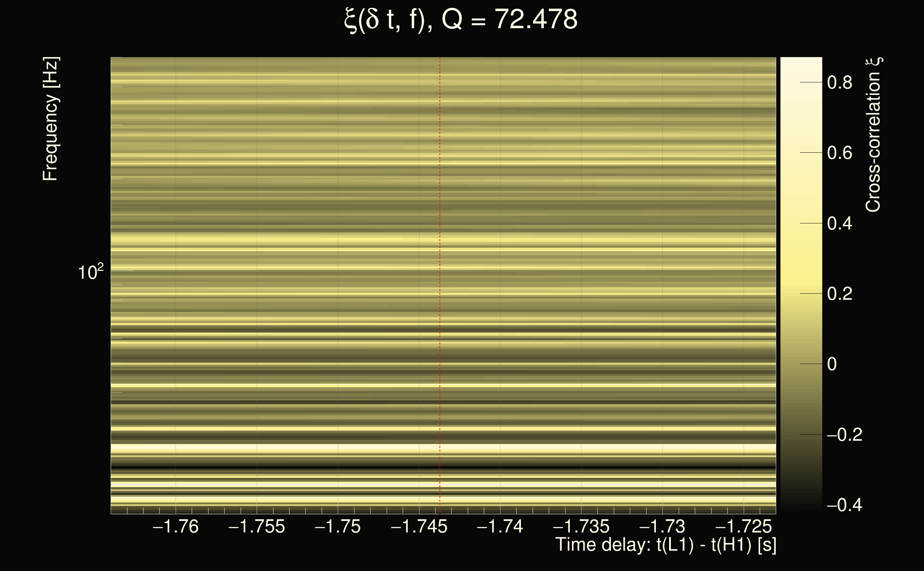Click the −1.76 time delay tick label
The height and width of the screenshot is (571, 924).
(176, 527)
